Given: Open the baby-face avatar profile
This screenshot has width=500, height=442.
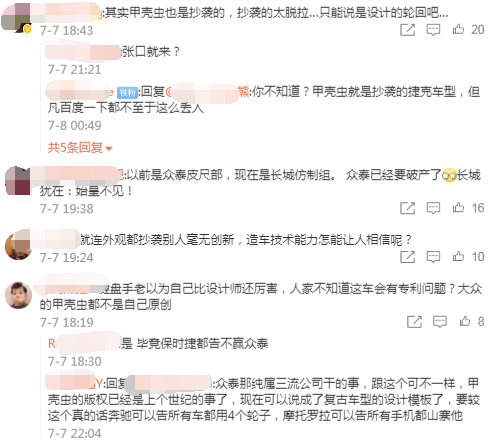Looking at the screenshot, I should coord(18,295).
